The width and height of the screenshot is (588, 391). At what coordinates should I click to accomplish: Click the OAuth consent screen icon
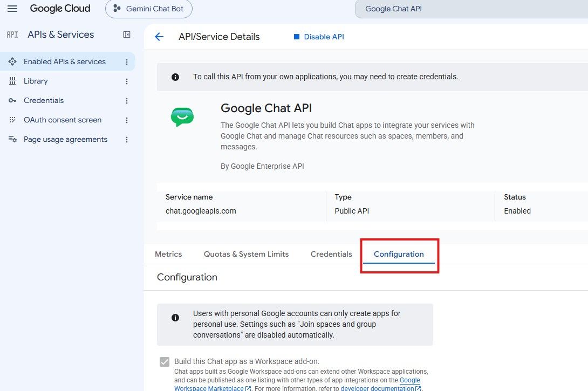tap(12, 120)
